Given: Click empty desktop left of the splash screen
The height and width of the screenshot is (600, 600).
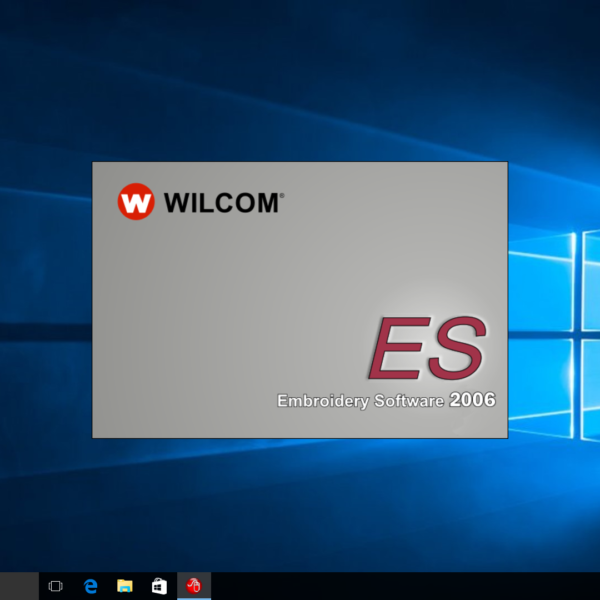Looking at the screenshot, I should tap(45, 300).
